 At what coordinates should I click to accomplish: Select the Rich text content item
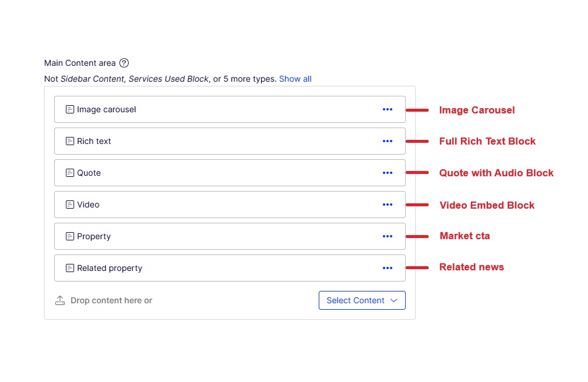[230, 141]
